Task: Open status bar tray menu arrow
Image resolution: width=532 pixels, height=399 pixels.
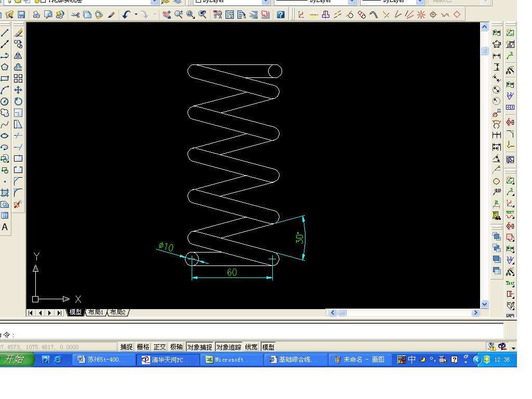Action: pyautogui.click(x=513, y=348)
